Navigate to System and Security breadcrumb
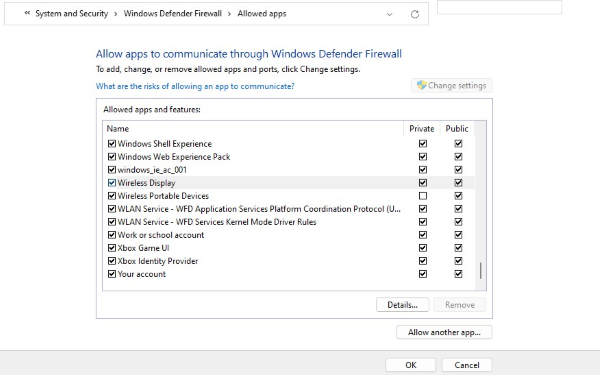 pos(72,14)
